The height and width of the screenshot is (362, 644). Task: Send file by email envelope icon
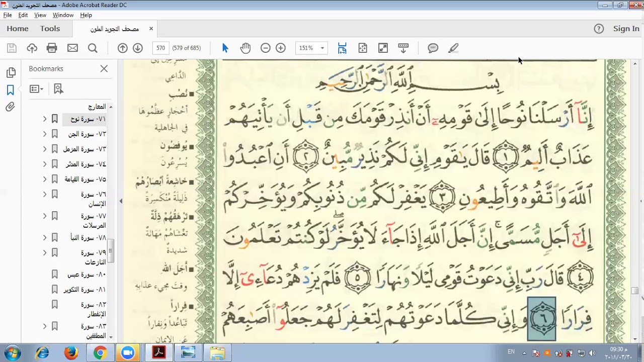pos(72,48)
